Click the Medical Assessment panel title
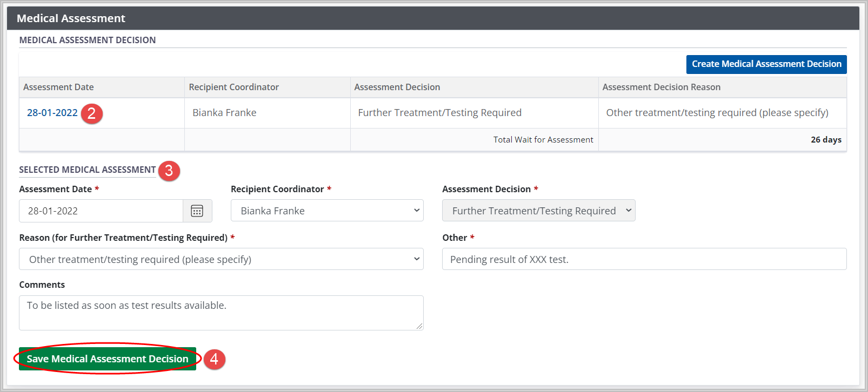868x392 pixels. [71, 18]
